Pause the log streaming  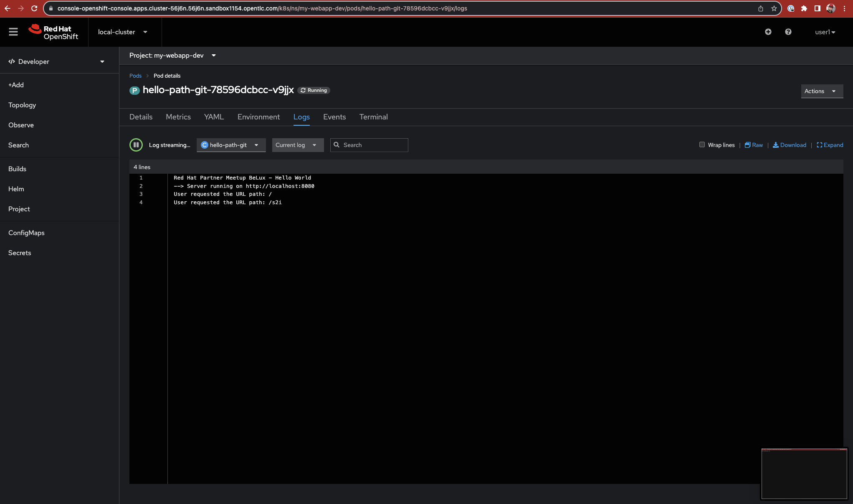tap(136, 145)
